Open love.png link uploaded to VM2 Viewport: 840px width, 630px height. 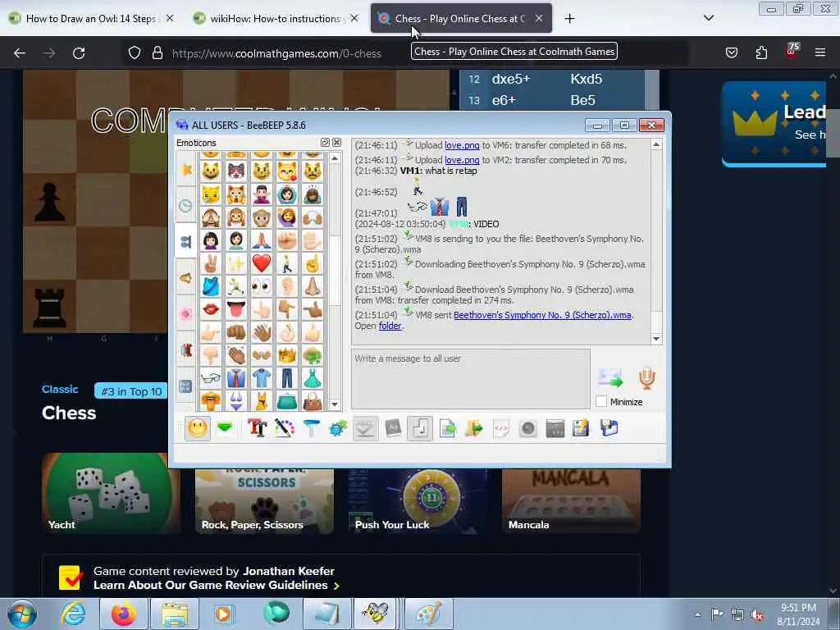pyautogui.click(x=462, y=160)
